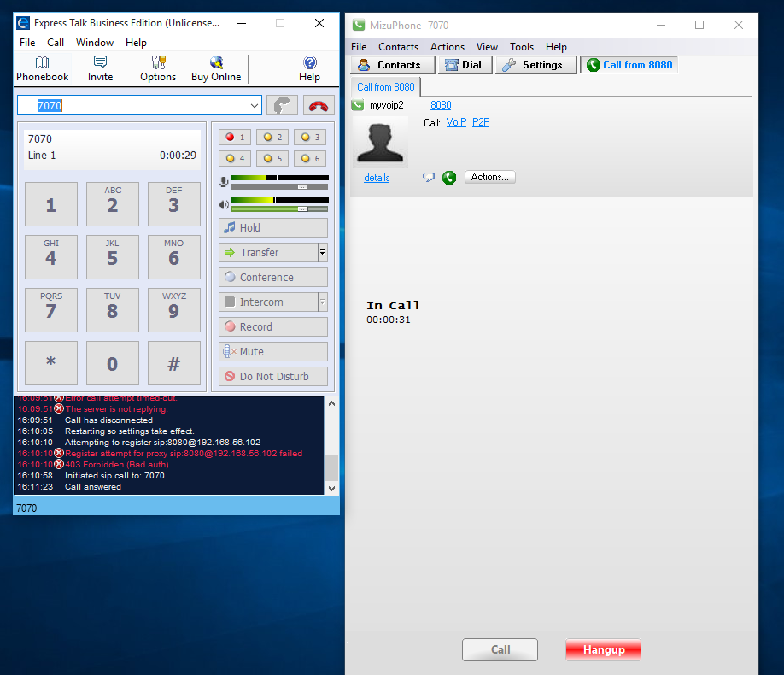Open the Transfer dropdown arrow

[322, 253]
